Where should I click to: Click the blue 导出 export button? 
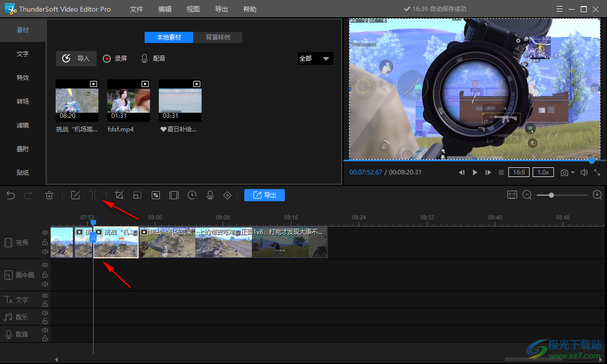point(265,195)
